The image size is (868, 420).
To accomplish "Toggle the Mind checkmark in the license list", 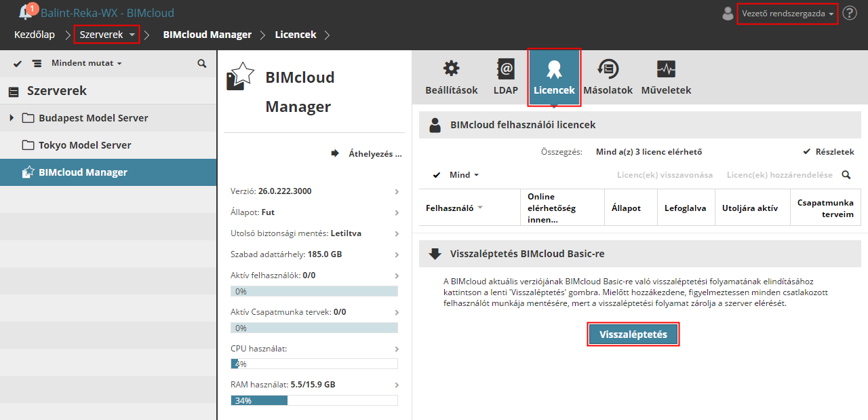I will (437, 175).
